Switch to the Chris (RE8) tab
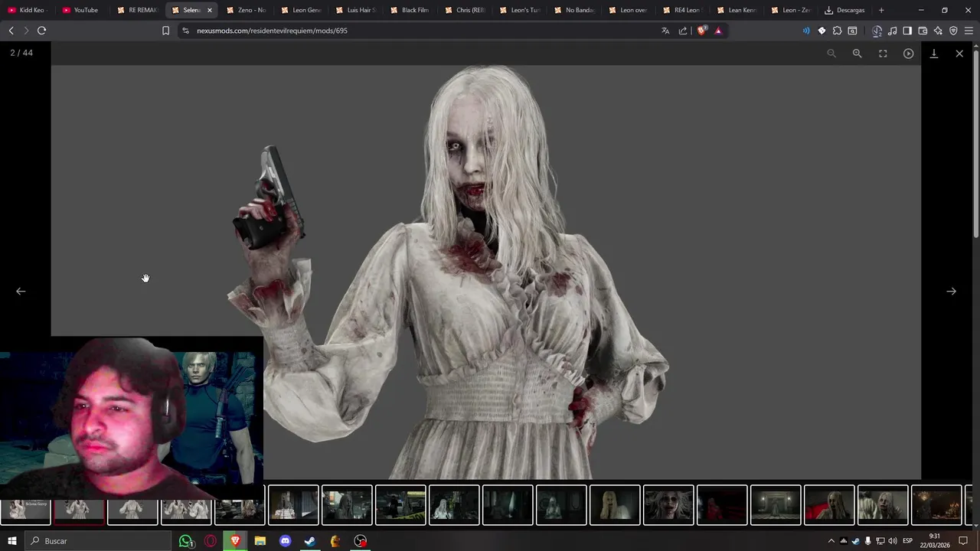 [465, 10]
